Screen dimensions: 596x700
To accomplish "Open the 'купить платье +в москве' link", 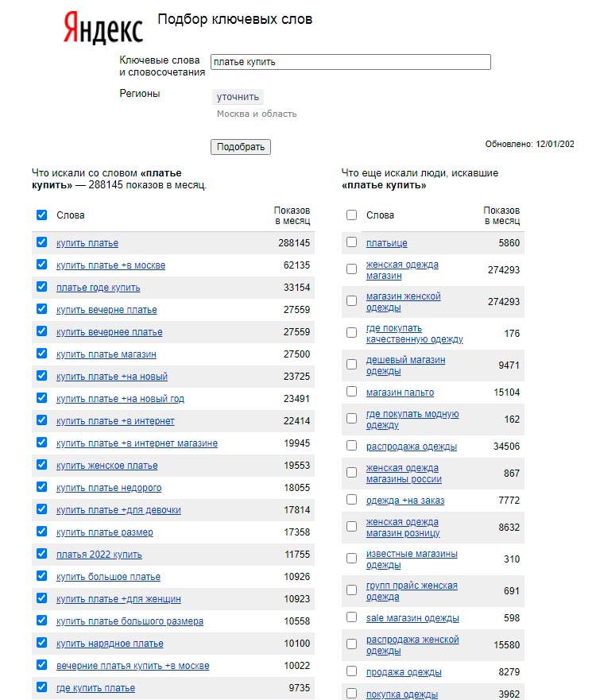I will click(110, 265).
